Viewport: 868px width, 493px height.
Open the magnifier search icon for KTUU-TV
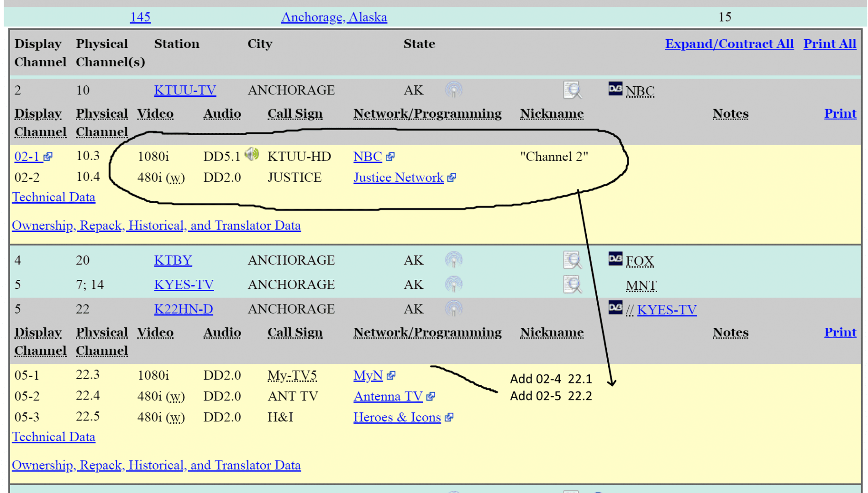coord(572,90)
